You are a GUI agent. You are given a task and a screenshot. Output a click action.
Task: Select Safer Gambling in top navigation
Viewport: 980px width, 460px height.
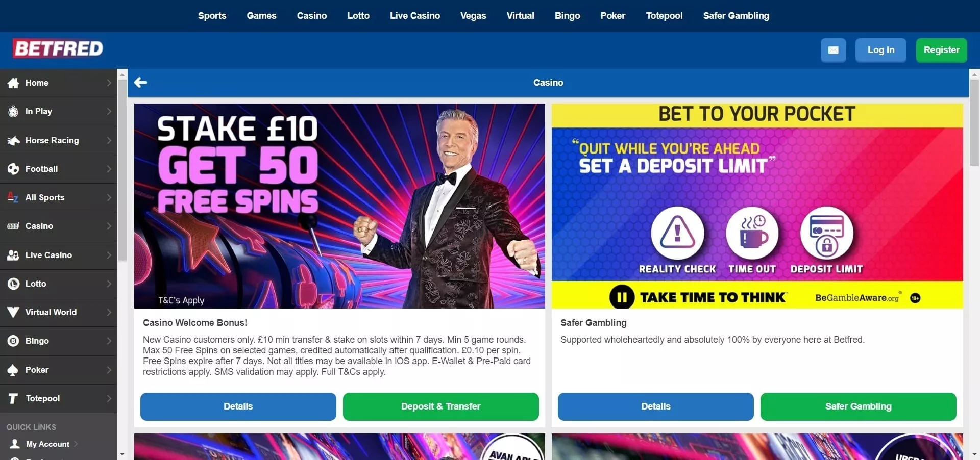736,16
